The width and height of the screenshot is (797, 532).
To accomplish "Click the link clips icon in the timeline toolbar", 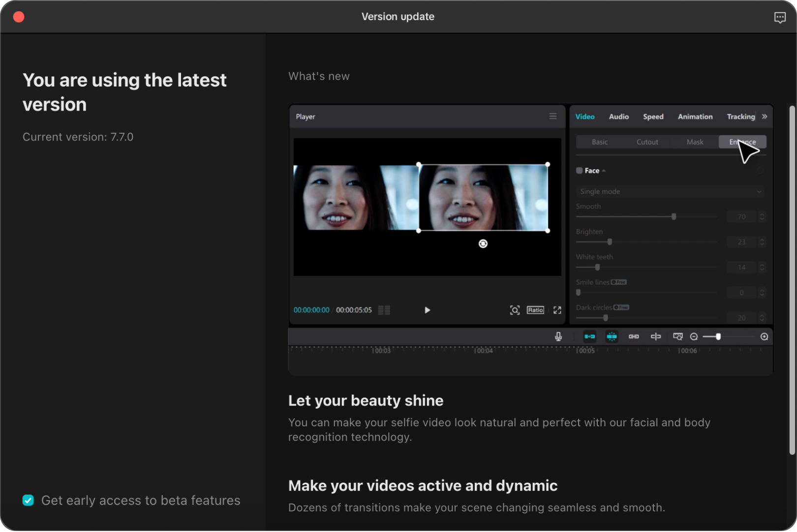I will (634, 336).
